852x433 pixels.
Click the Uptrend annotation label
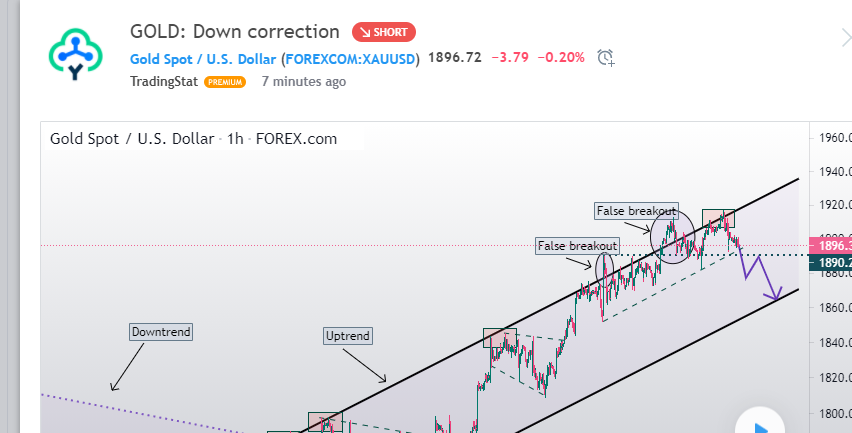[348, 336]
